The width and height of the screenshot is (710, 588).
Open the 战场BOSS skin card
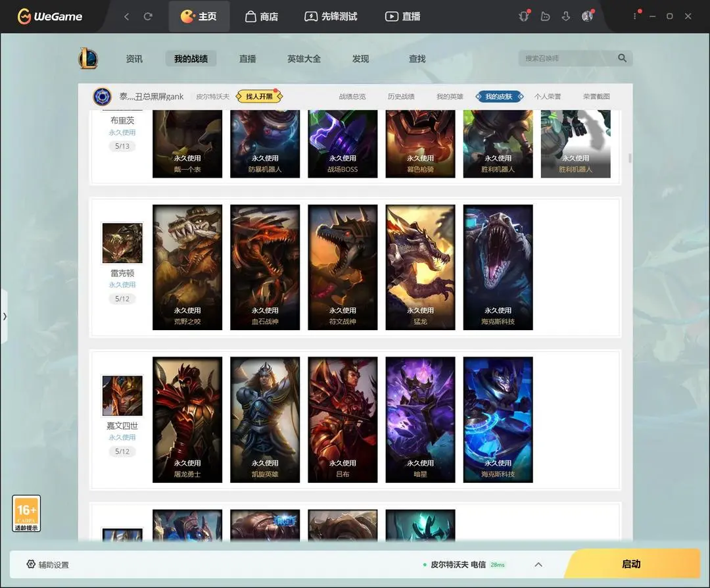[343, 144]
